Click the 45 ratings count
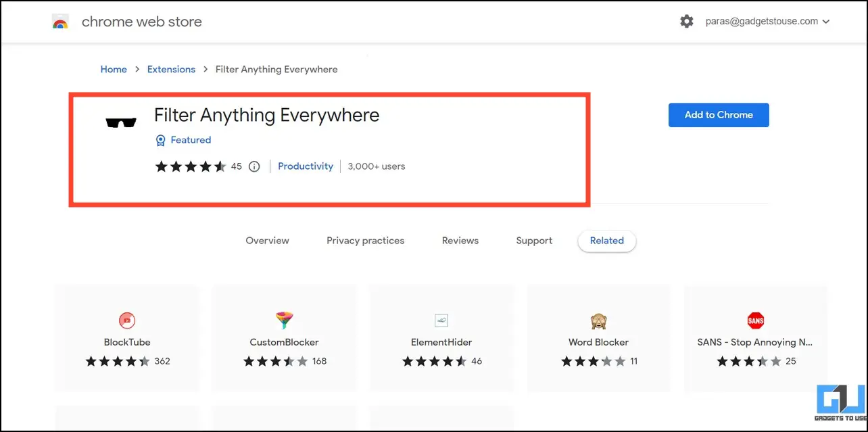 [x=236, y=166]
